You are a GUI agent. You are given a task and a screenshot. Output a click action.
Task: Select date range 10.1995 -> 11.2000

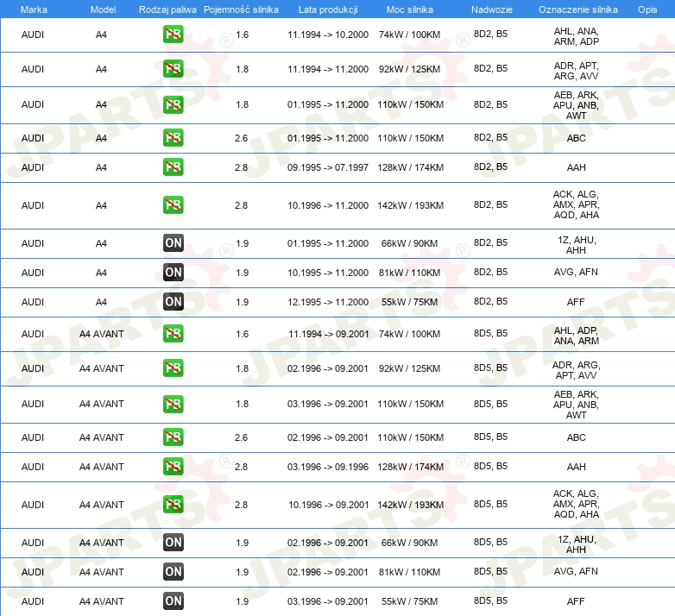[x=328, y=273]
